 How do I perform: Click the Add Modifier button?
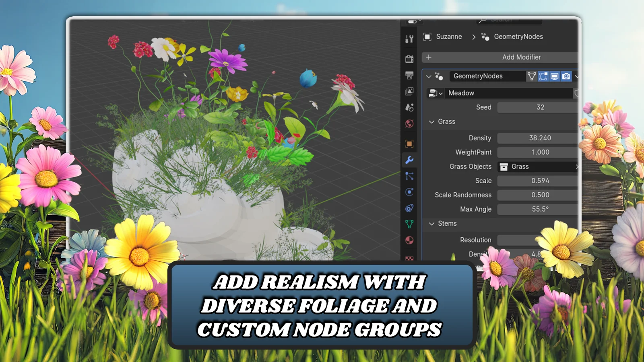(521, 57)
